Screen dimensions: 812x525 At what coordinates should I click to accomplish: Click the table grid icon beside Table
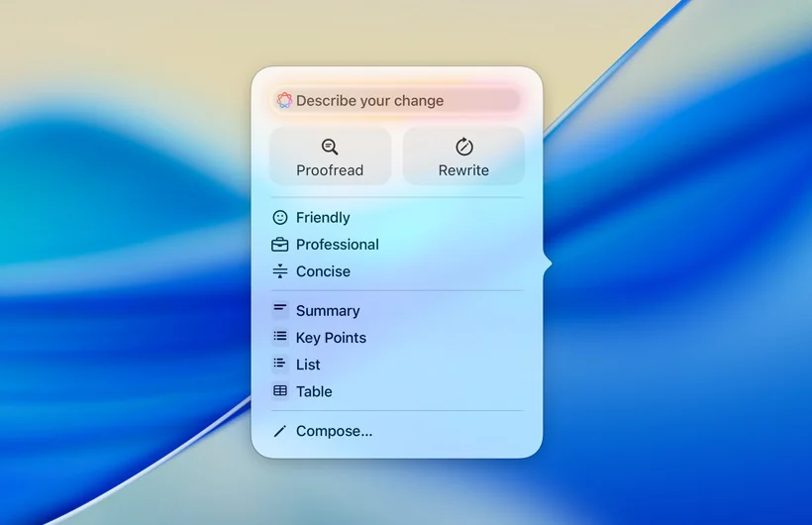point(280,390)
